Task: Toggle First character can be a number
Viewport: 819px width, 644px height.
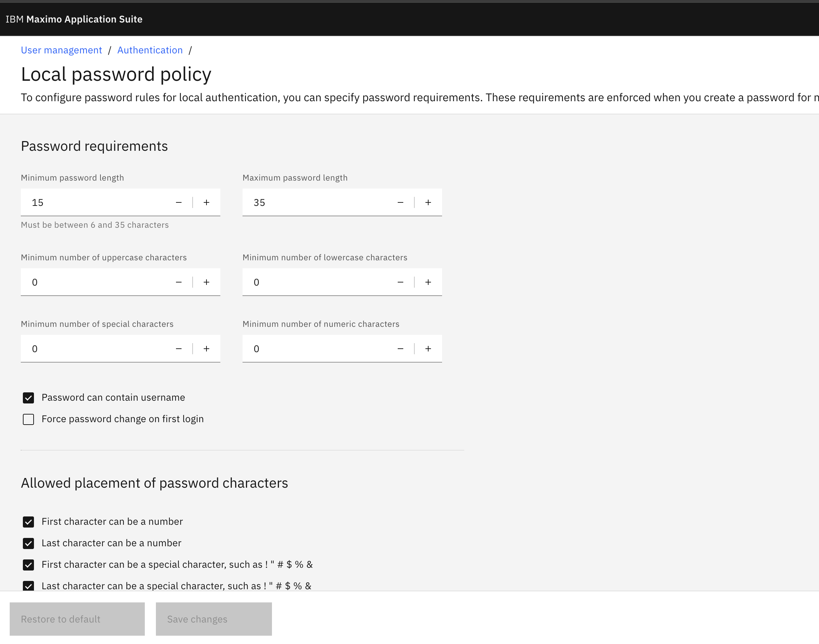Action: click(x=29, y=522)
